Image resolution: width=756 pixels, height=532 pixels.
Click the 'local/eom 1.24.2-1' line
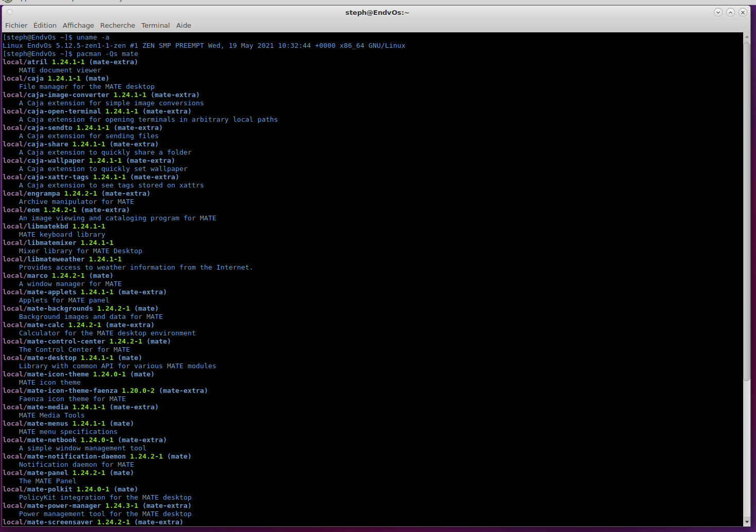[x=66, y=210]
